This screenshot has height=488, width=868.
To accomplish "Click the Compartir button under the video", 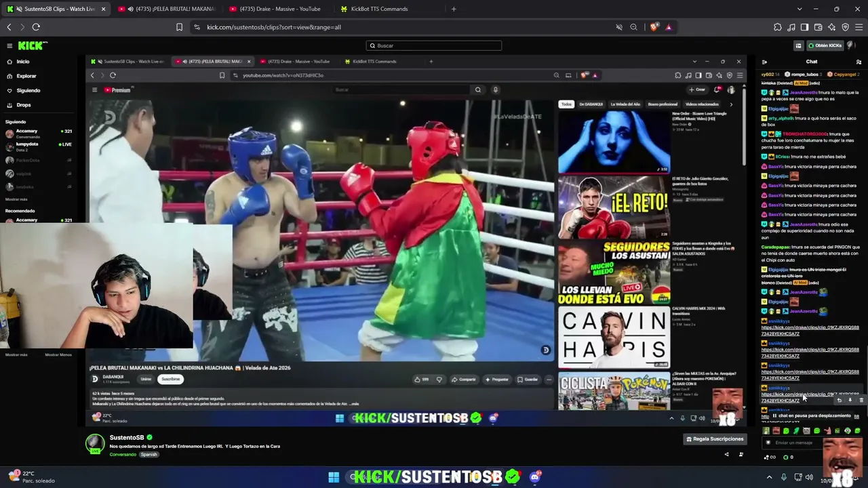I will point(465,380).
